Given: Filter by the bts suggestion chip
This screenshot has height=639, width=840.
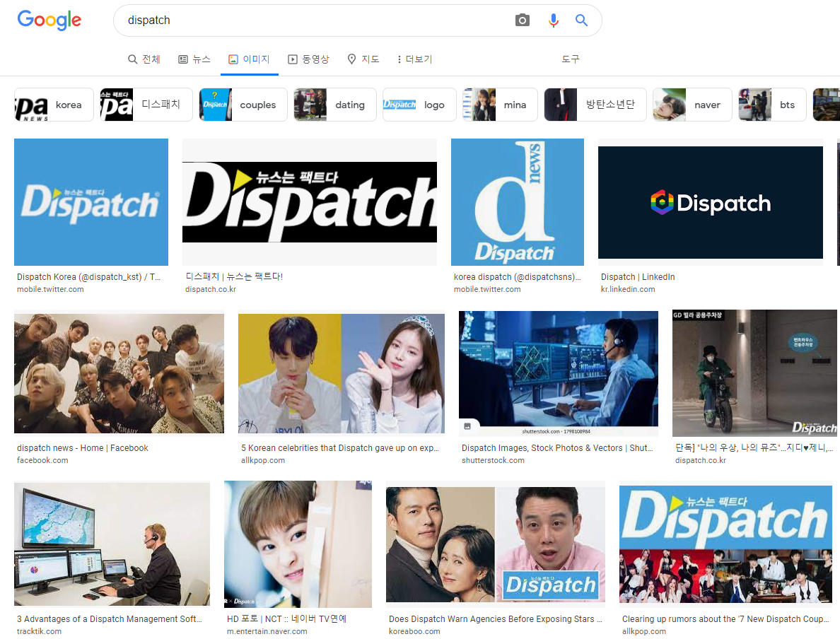Looking at the screenshot, I should tap(772, 105).
